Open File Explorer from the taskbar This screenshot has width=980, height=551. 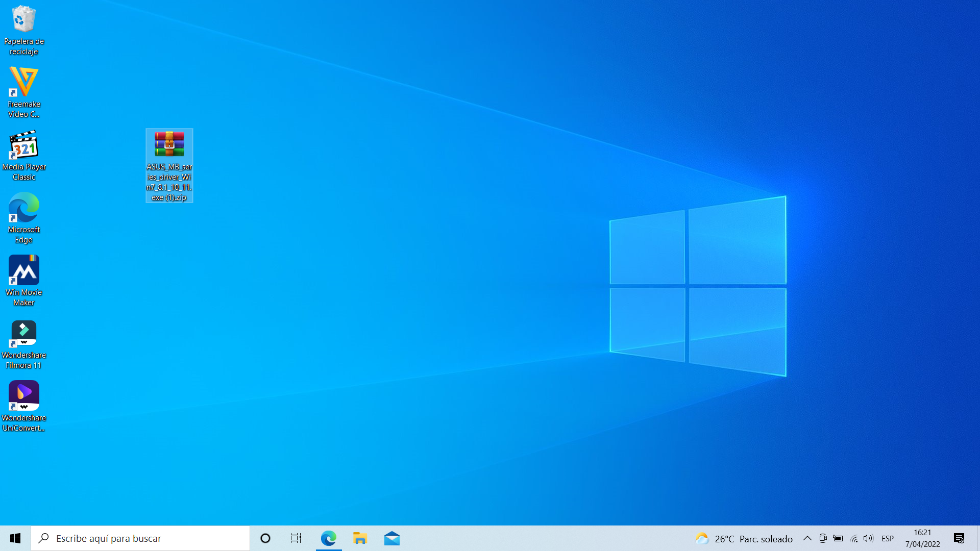tap(360, 538)
